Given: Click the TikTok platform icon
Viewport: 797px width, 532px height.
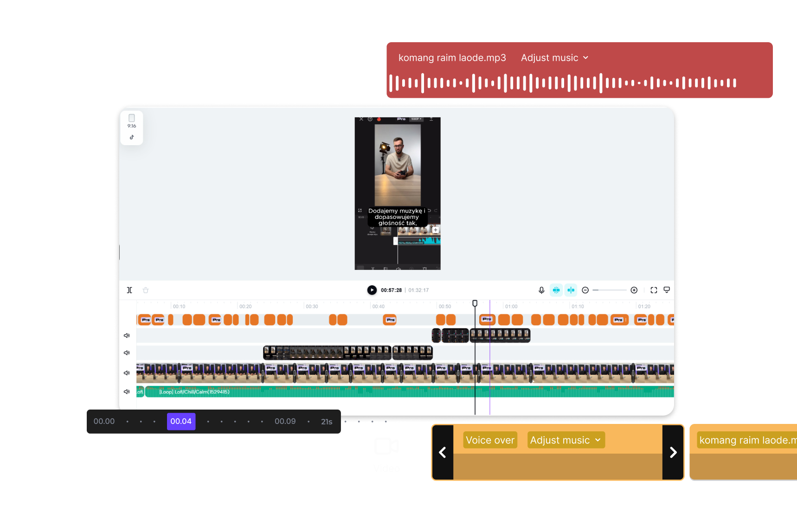Looking at the screenshot, I should (132, 137).
